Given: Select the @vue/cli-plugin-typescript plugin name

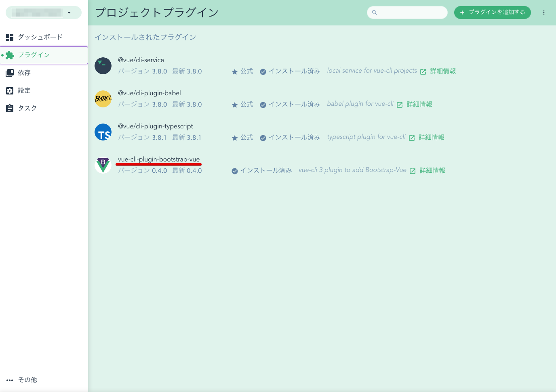Looking at the screenshot, I should (156, 126).
